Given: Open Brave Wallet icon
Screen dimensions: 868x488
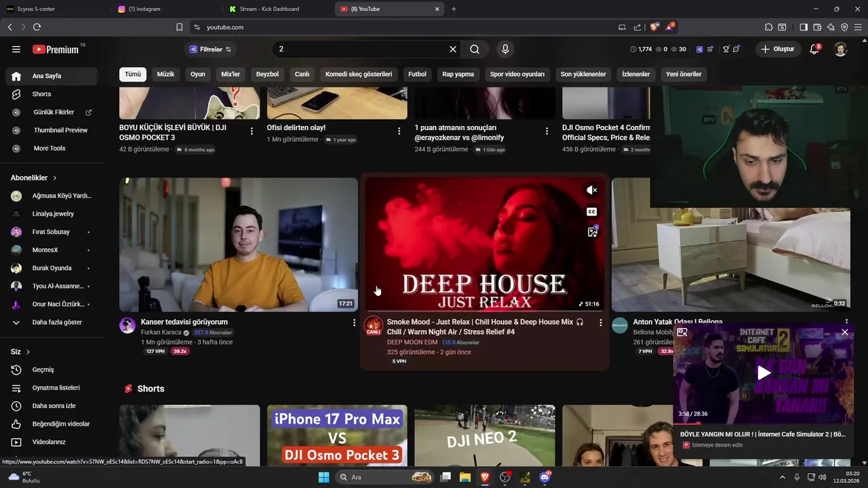Looking at the screenshot, I should click(x=817, y=27).
